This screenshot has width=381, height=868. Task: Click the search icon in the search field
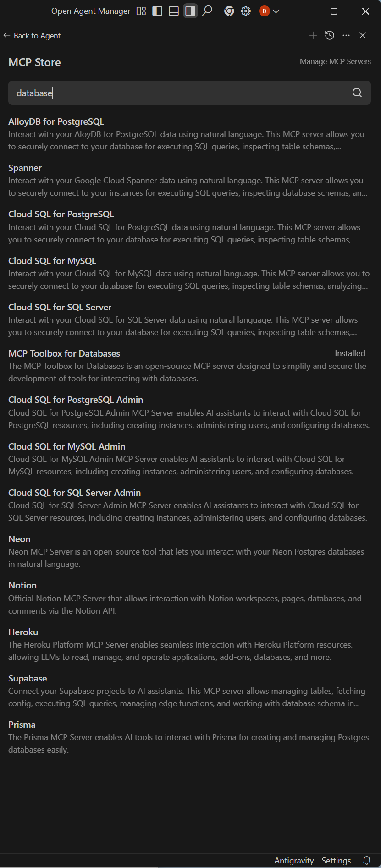[x=357, y=93]
